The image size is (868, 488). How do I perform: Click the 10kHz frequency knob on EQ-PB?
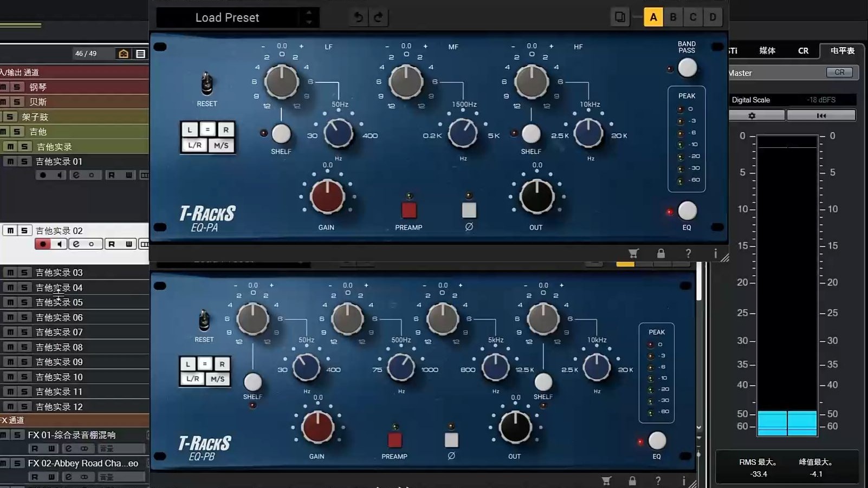pos(597,367)
